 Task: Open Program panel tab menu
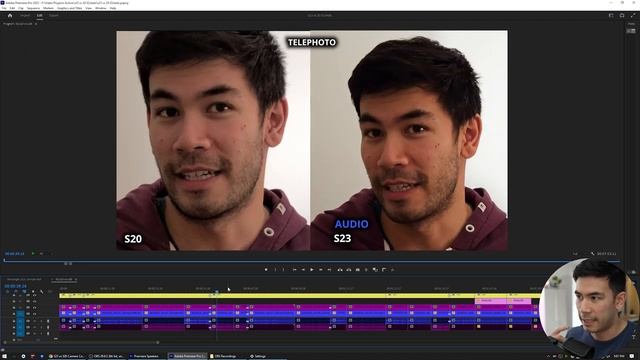point(36,24)
